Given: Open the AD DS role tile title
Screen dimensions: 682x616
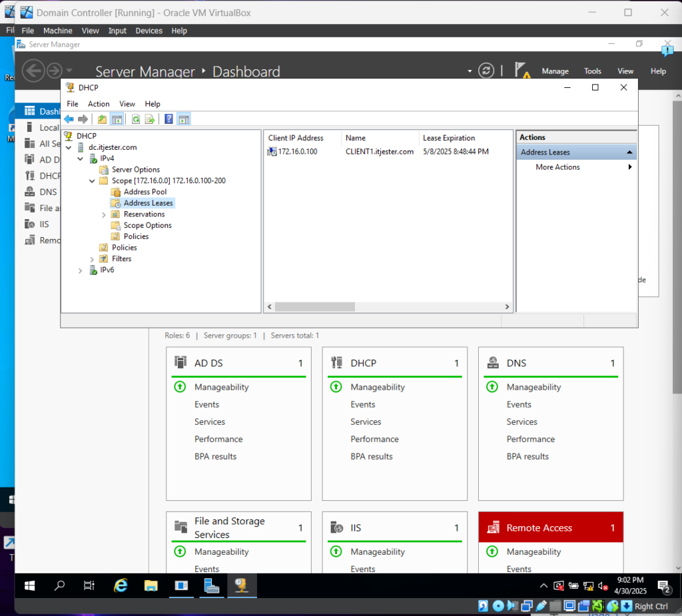Looking at the screenshot, I should 208,363.
